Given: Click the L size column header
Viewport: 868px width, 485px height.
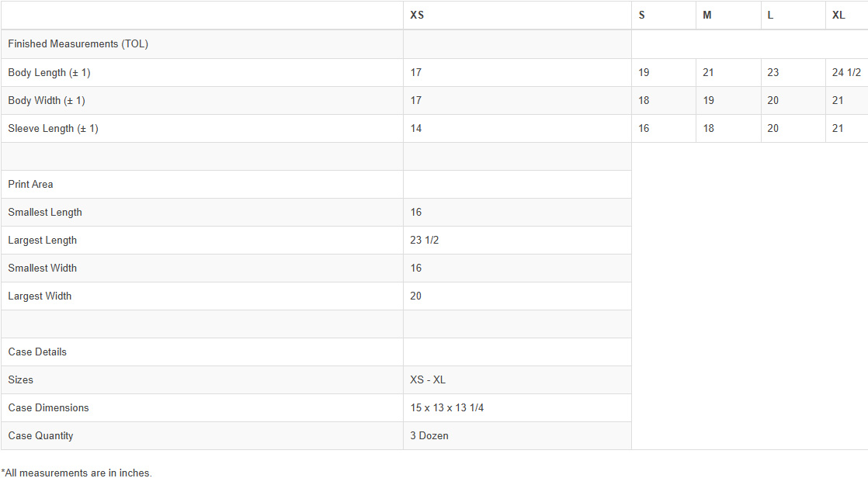Looking at the screenshot, I should click(x=770, y=16).
